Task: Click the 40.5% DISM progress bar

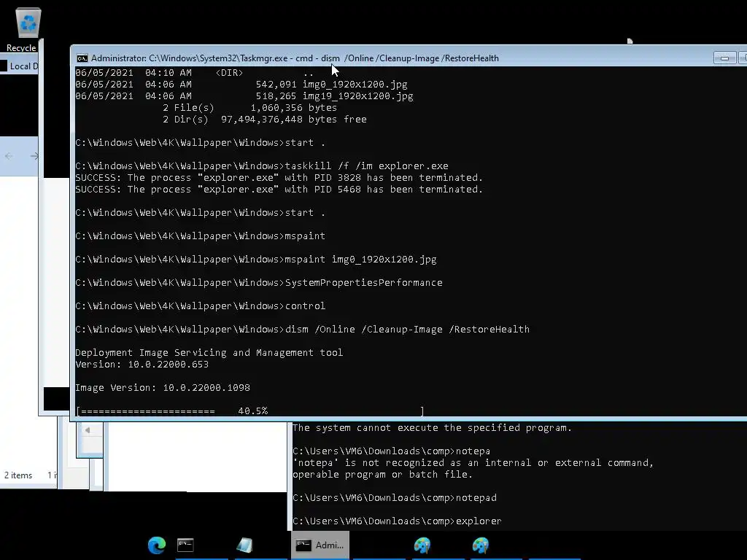Action: click(x=250, y=411)
